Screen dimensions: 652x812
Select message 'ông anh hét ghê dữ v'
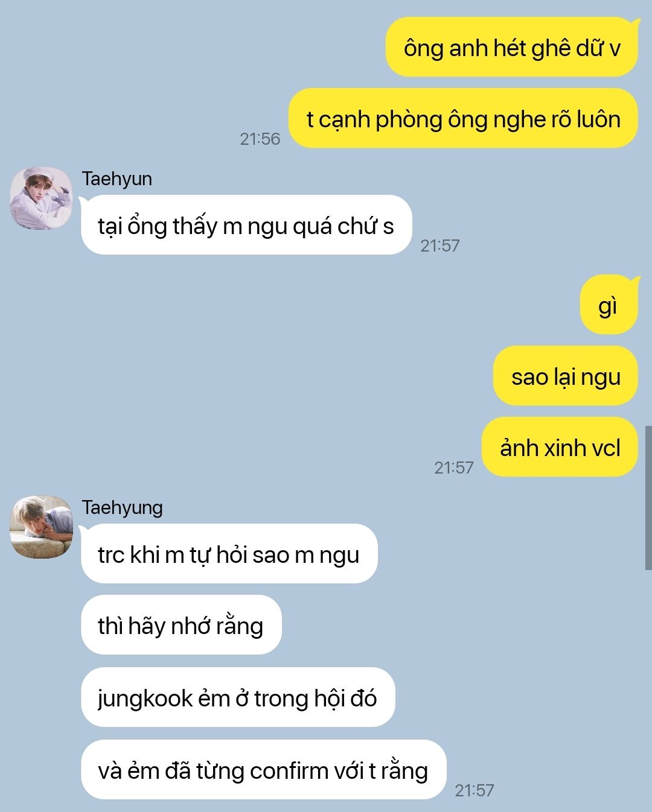512,47
